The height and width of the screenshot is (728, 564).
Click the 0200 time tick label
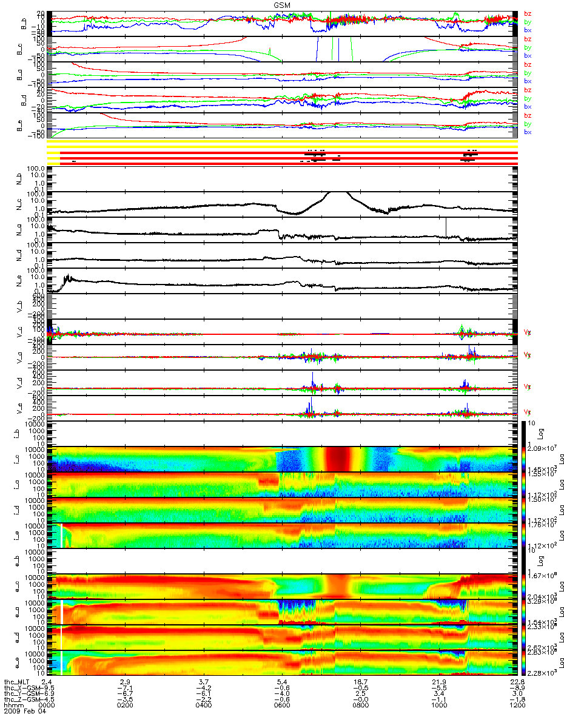[x=126, y=706]
